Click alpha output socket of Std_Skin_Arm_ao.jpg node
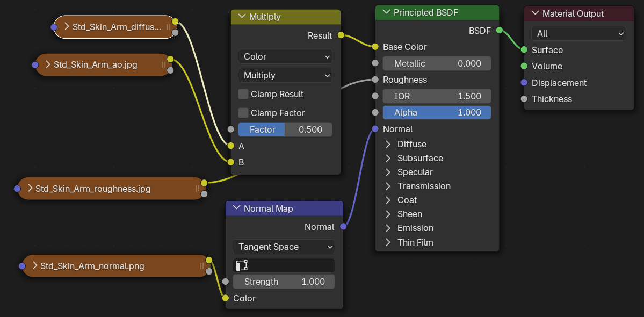This screenshot has width=644, height=317. tap(170, 70)
